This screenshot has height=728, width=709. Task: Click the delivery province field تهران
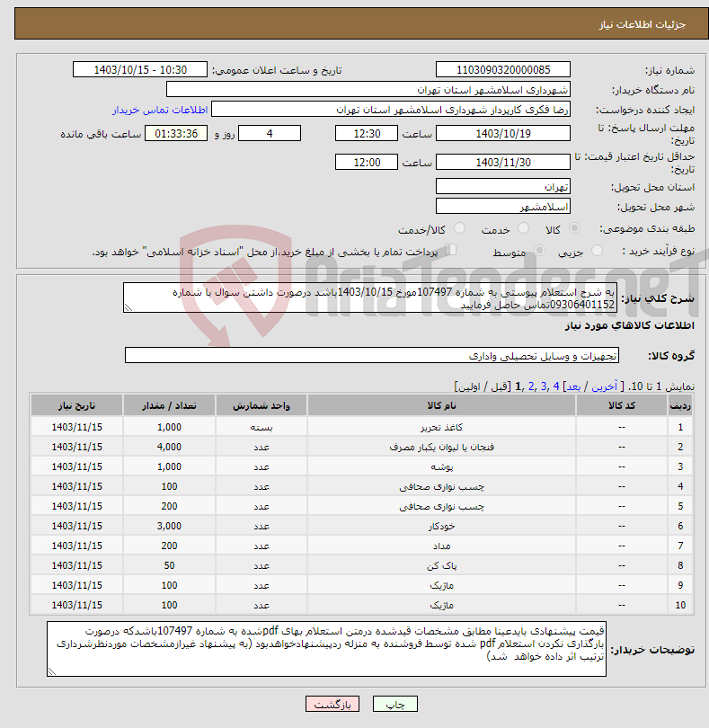click(x=503, y=187)
